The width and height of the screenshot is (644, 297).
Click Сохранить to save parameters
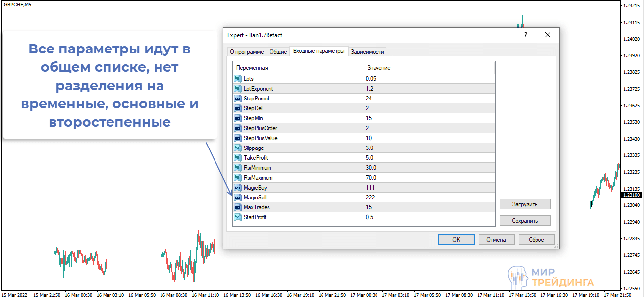coord(525,221)
